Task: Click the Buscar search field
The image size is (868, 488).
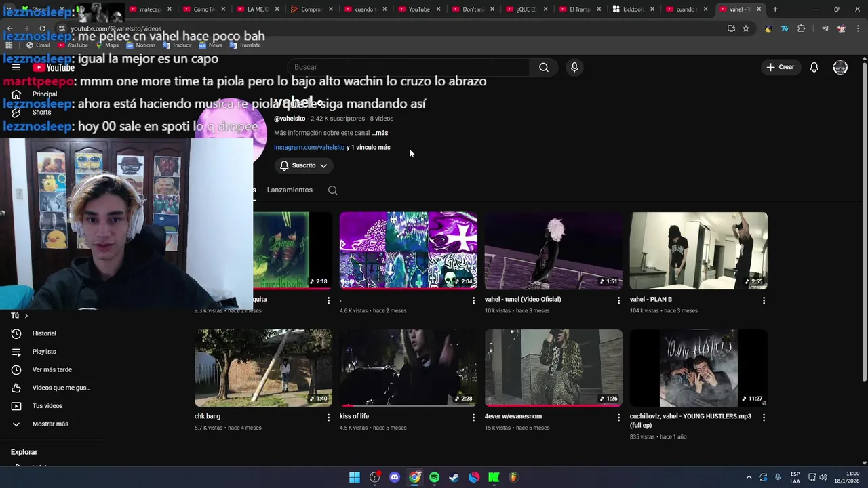Action: 408,67
